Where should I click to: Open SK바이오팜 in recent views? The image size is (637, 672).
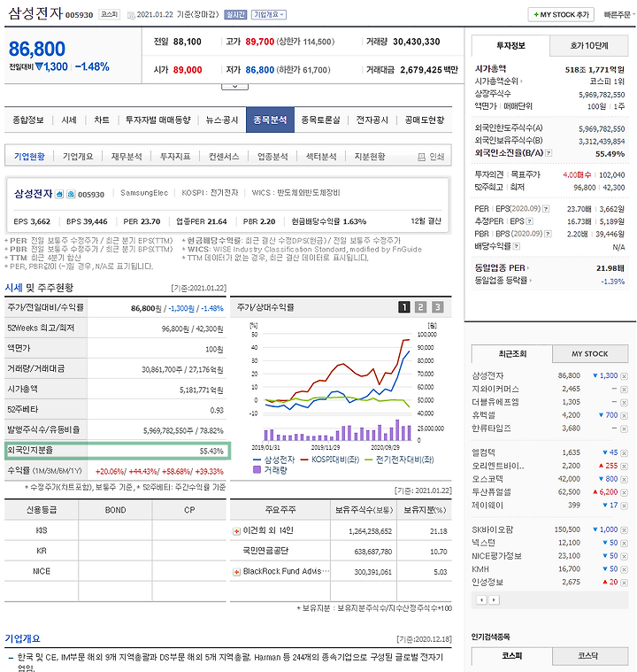492,529
